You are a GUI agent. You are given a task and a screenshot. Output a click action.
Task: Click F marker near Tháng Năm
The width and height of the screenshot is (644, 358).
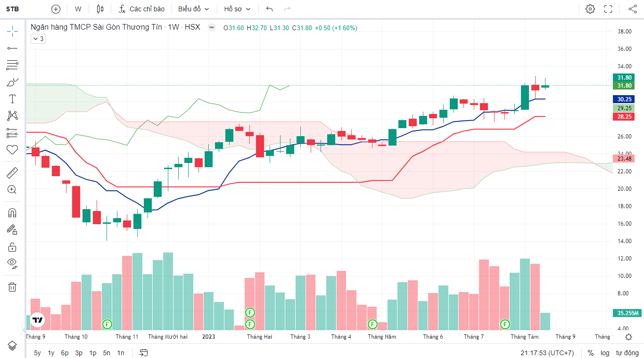tap(372, 324)
